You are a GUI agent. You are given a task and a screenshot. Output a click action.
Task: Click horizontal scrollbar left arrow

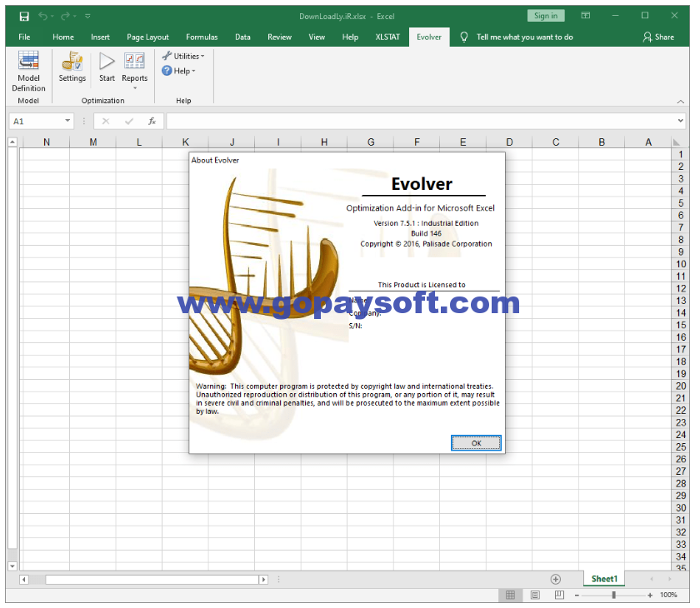click(24, 580)
